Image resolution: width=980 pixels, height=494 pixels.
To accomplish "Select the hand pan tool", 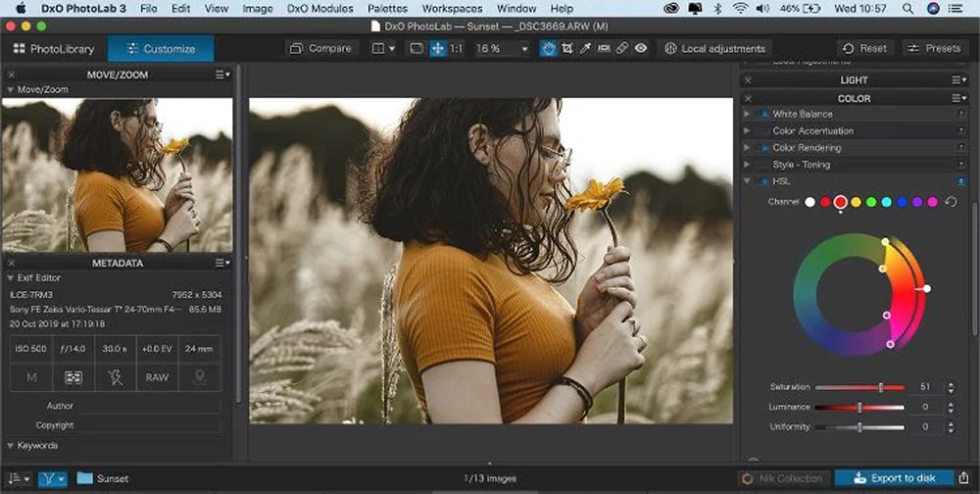I will pyautogui.click(x=550, y=48).
